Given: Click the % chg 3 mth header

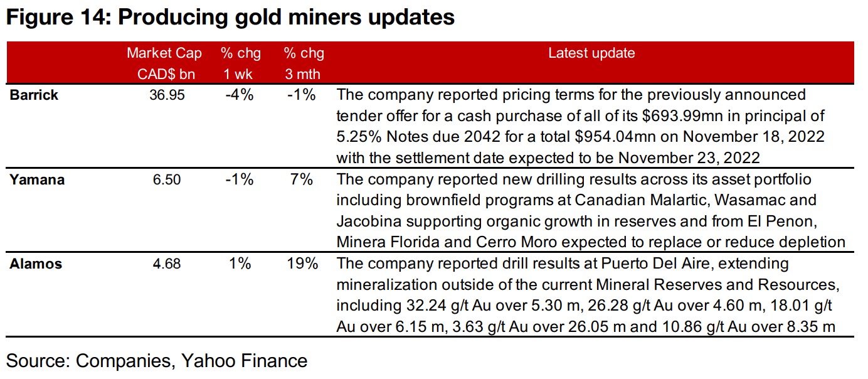Looking at the screenshot, I should [304, 63].
